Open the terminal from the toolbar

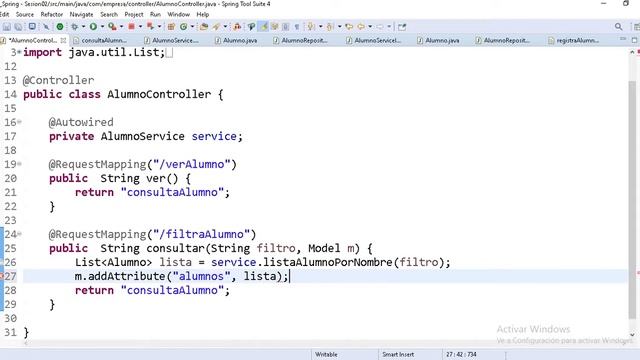pos(32,27)
